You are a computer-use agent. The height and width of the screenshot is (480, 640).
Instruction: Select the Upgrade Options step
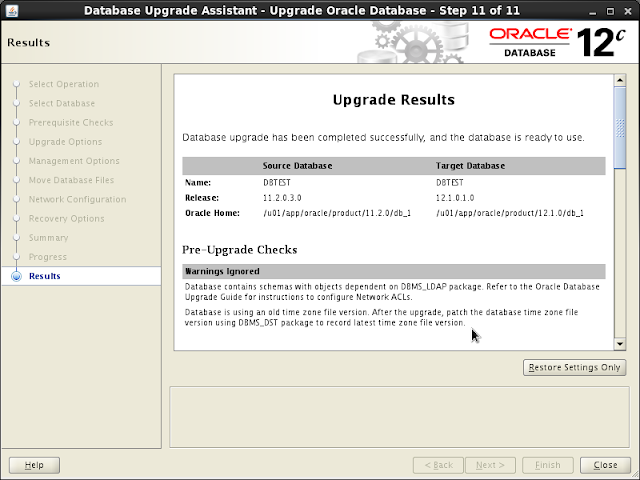pos(65,142)
